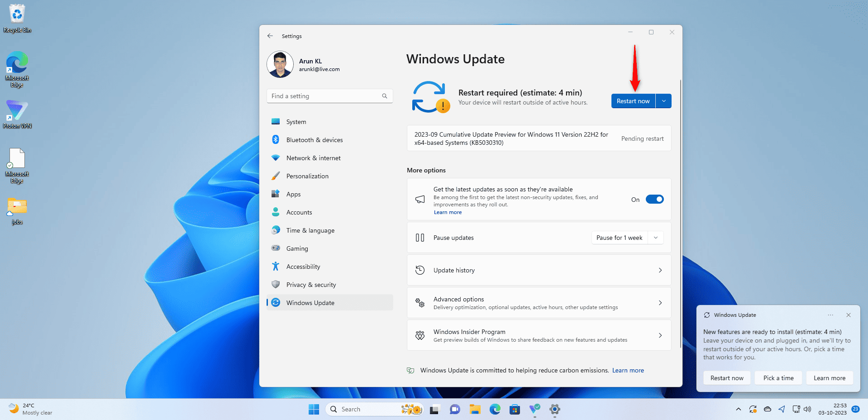Show hidden tray icons chevron

point(739,409)
